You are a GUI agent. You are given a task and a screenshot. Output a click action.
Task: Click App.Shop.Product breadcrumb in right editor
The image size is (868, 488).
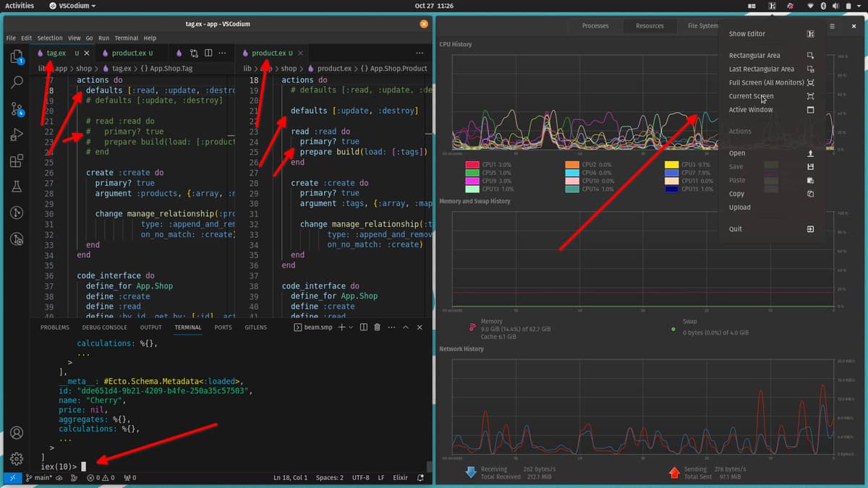pyautogui.click(x=395, y=68)
